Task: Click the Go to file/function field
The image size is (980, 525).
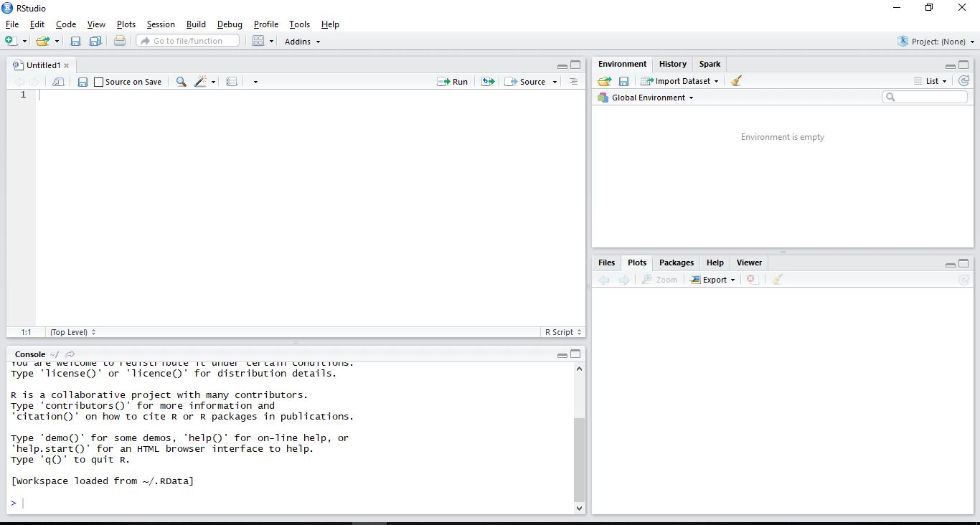Action: [x=188, y=41]
